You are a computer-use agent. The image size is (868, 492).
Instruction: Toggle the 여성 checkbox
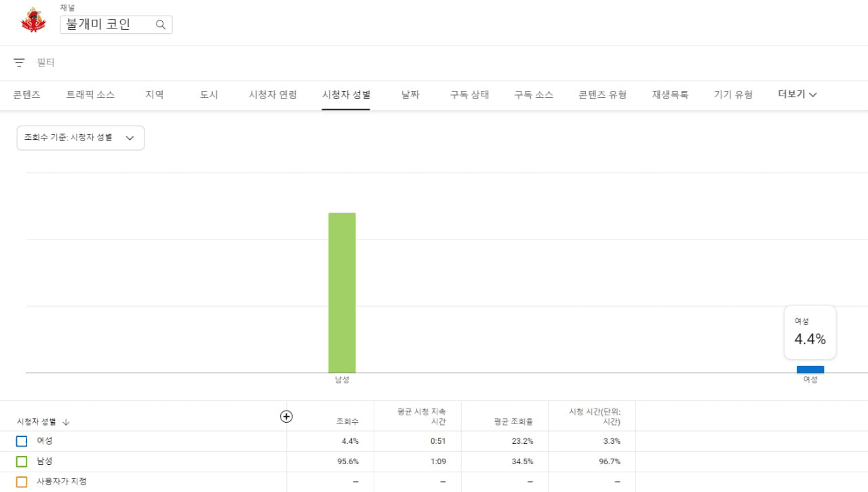(22, 441)
